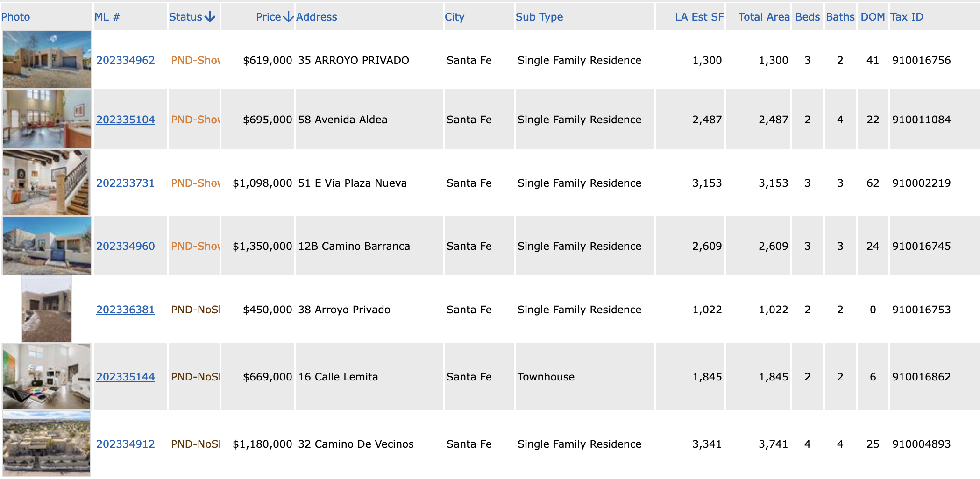Image resolution: width=980 pixels, height=479 pixels.
Task: Sort by the ML # column header
Action: click(107, 17)
